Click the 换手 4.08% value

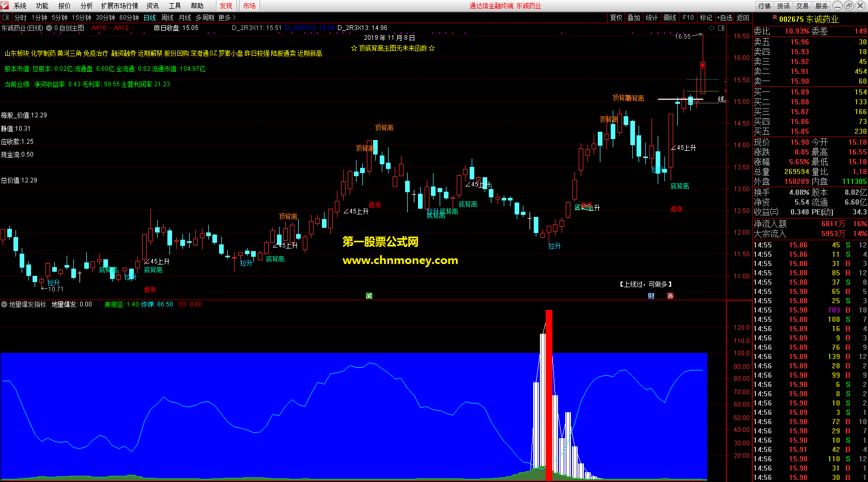point(799,192)
